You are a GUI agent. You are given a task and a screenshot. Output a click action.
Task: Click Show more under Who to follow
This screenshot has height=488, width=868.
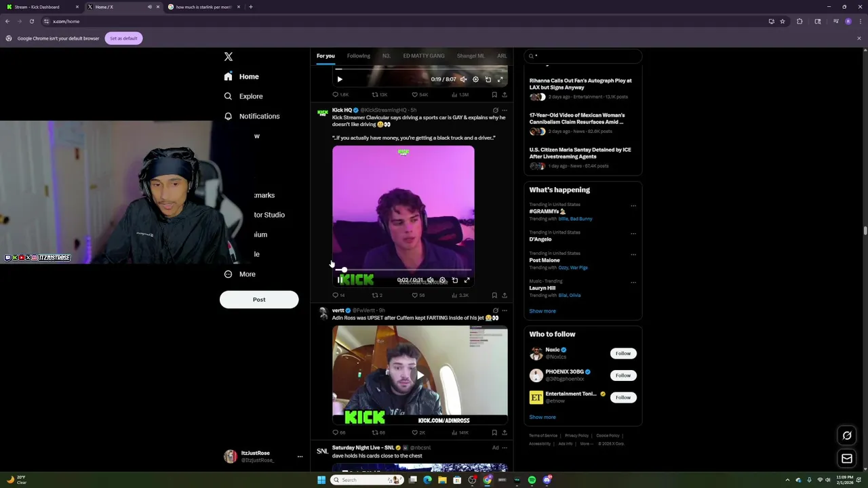(x=542, y=418)
